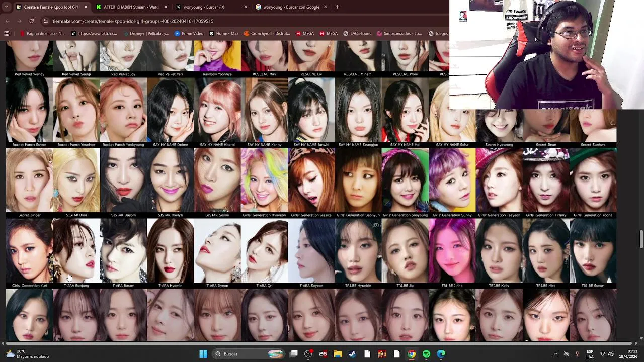The image size is (644, 362).
Task: Click the horizontal scrollbar at page bottom
Action: pyautogui.click(x=320, y=343)
